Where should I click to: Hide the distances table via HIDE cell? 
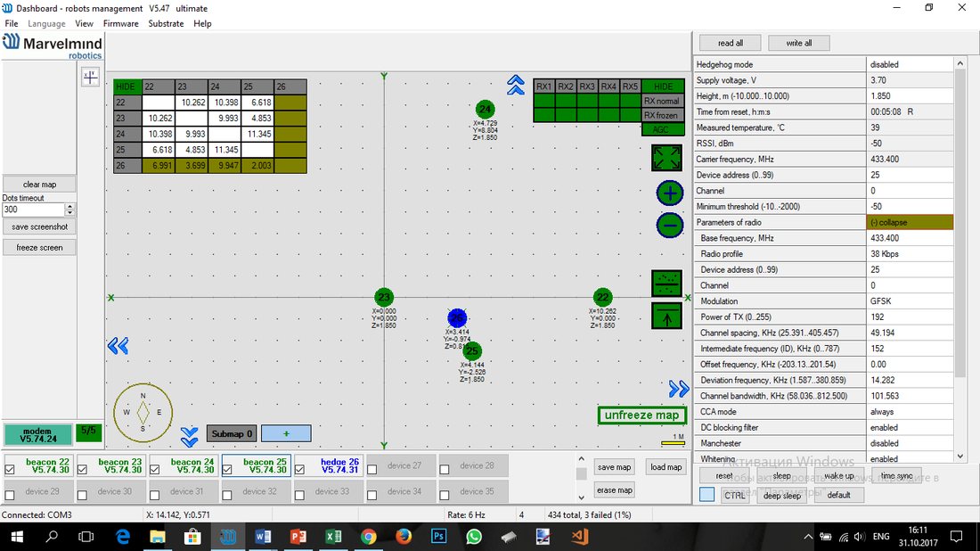(127, 86)
